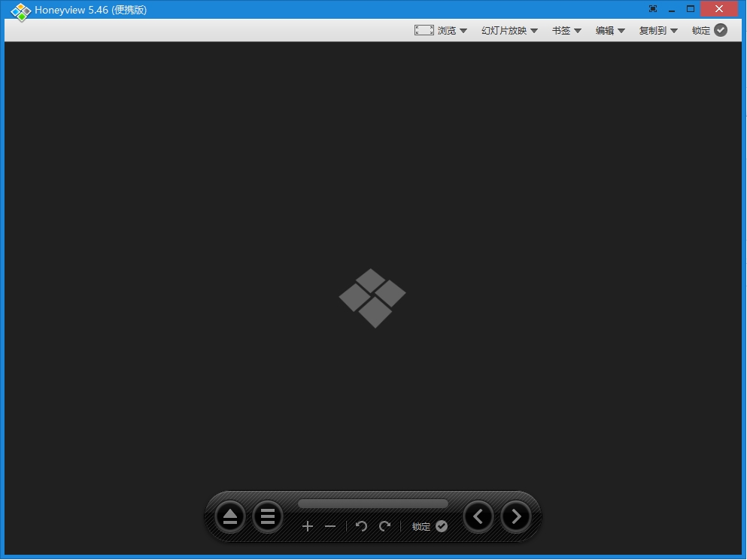747x560 pixels.
Task: Go to the next image
Action: pyautogui.click(x=515, y=516)
